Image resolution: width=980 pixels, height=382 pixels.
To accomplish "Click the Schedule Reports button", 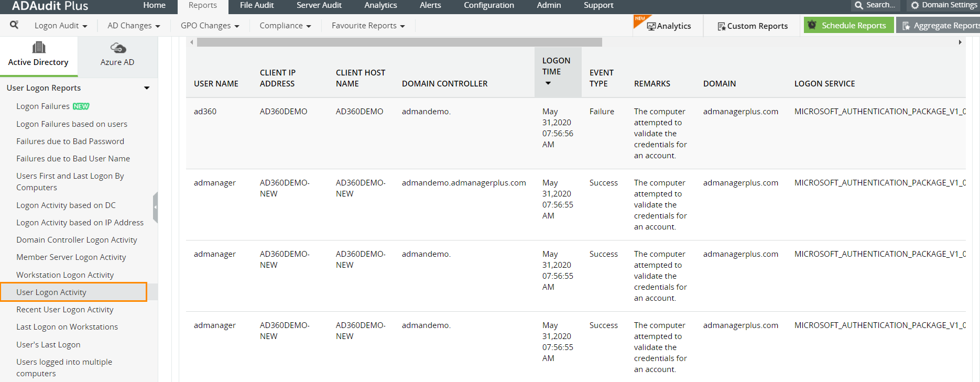I will [x=848, y=25].
